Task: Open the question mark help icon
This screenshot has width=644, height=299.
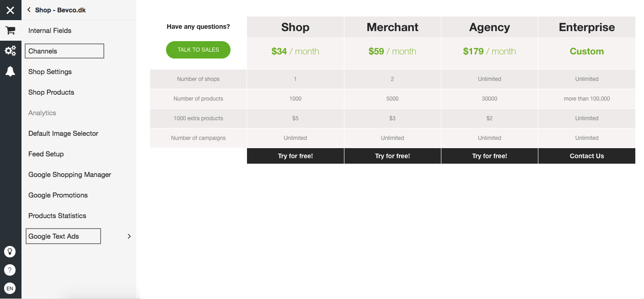Action: tap(10, 270)
